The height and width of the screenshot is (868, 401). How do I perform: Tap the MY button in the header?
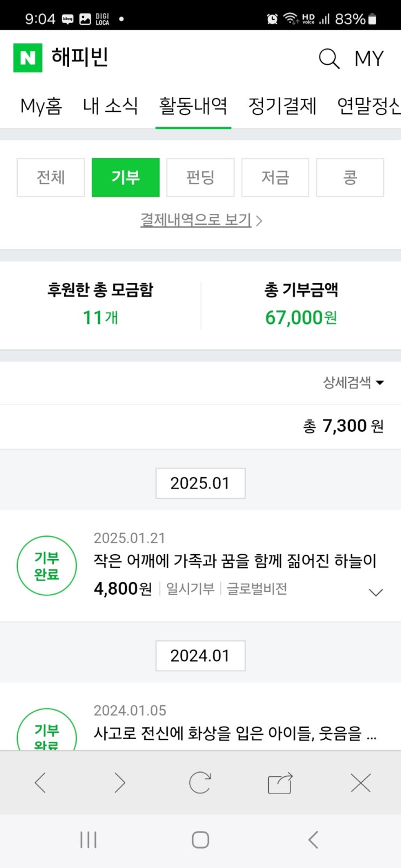[x=369, y=58]
